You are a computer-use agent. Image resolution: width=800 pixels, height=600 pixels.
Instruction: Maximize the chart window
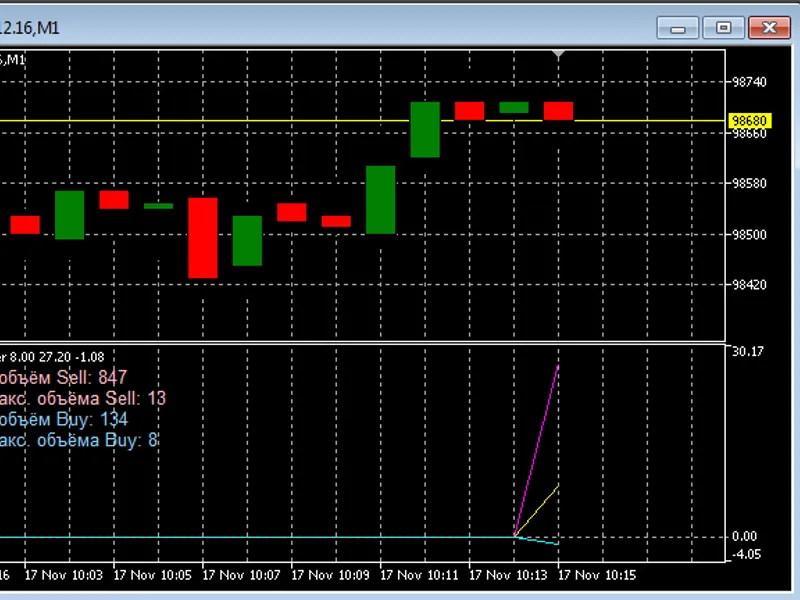point(723,28)
